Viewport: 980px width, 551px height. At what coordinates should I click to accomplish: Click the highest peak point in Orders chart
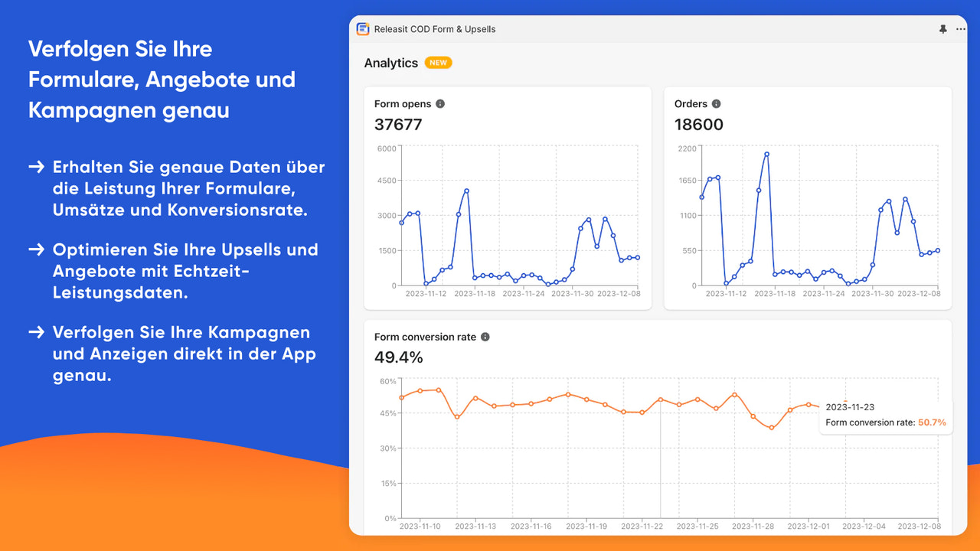pos(766,154)
